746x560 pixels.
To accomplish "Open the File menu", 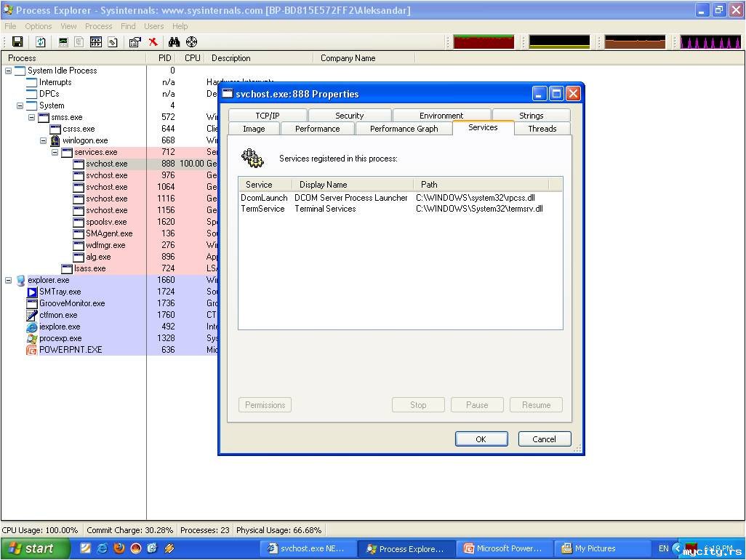I will coord(10,26).
